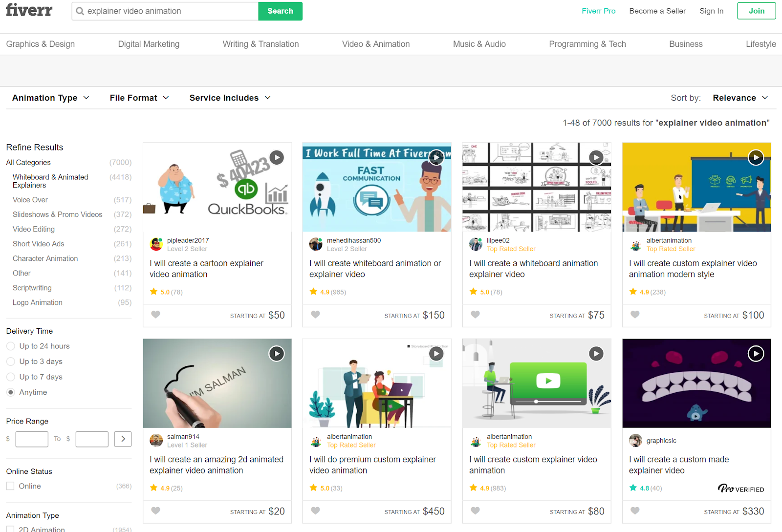Image resolution: width=782 pixels, height=532 pixels.
Task: Play the QuickBooks cartoon explainer video preview
Action: (x=277, y=157)
